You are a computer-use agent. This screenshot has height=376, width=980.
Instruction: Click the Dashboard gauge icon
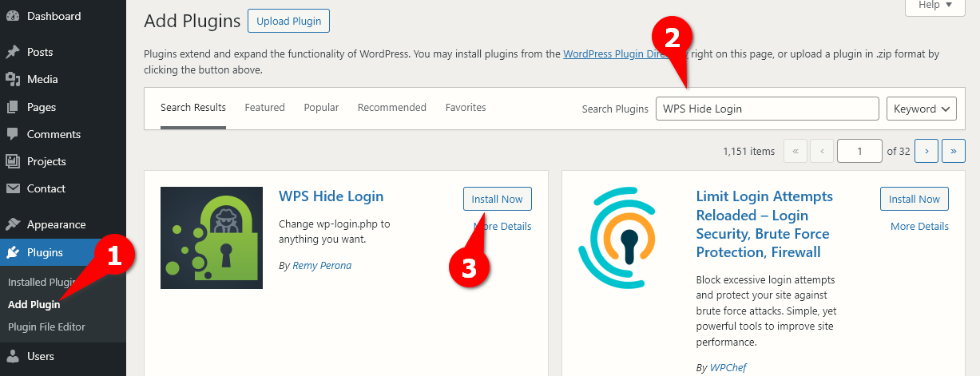tap(13, 16)
